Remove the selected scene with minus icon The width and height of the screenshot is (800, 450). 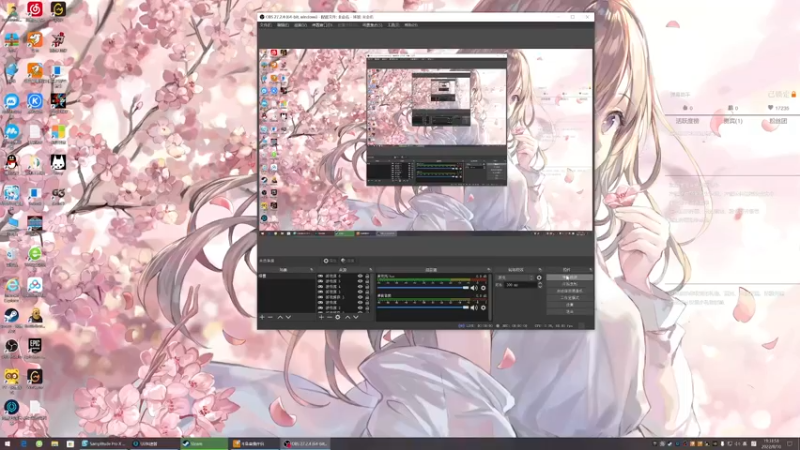270,317
